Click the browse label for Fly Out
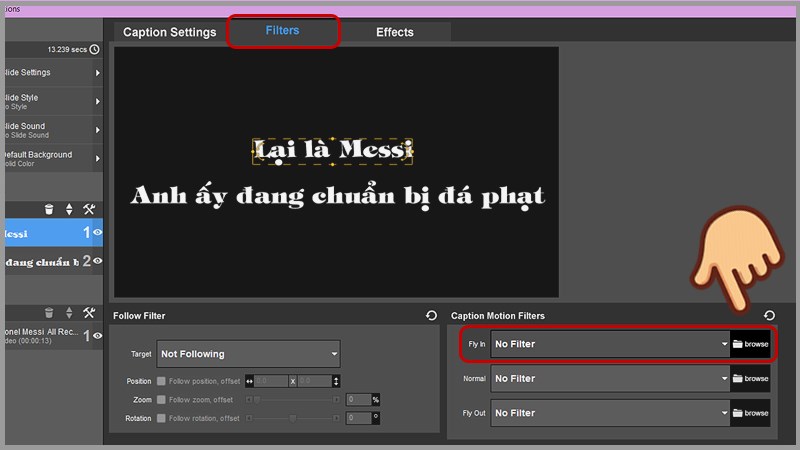The image size is (800, 450). click(756, 413)
